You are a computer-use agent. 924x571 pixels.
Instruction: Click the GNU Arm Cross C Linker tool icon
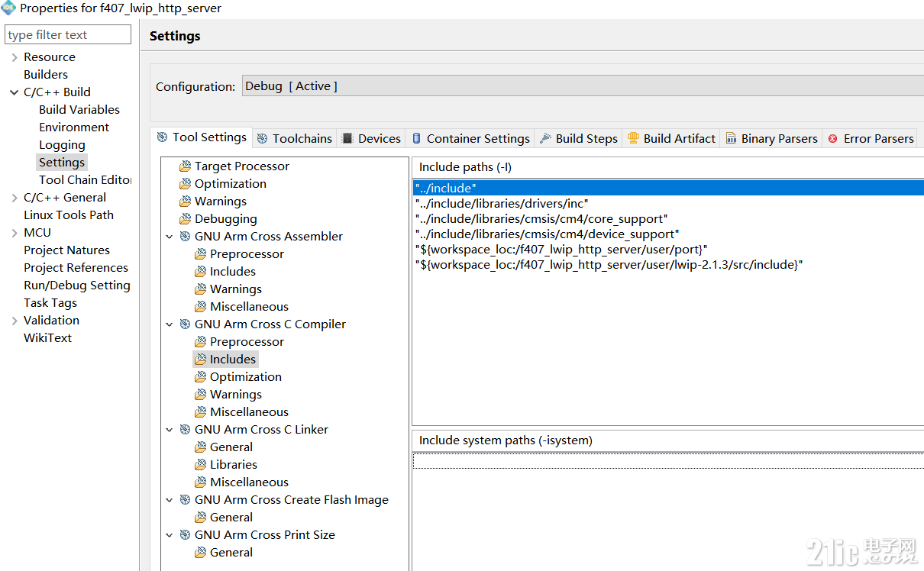185,430
